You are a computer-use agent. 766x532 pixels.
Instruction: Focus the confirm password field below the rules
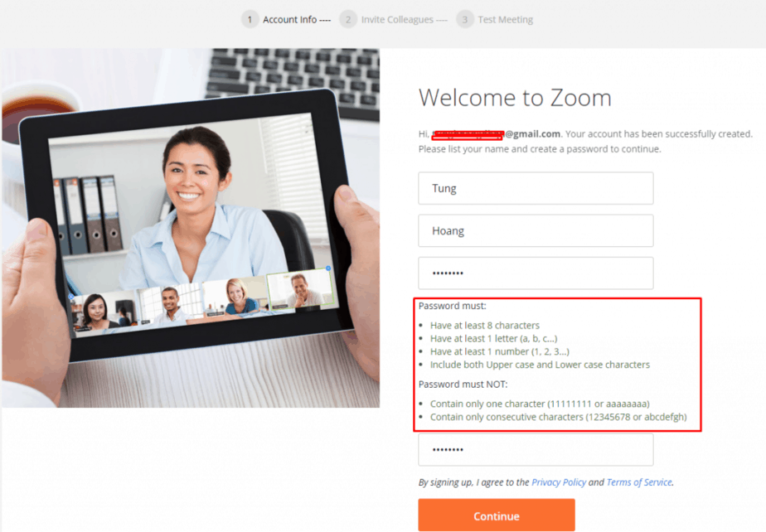coord(536,449)
